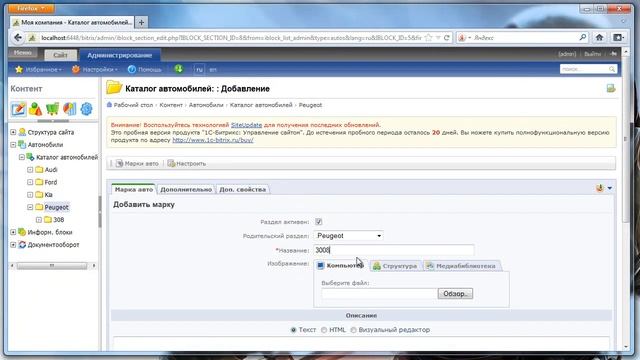The height and width of the screenshot is (360, 640).
Task: Open a new browser tab
Action: pos(141,22)
